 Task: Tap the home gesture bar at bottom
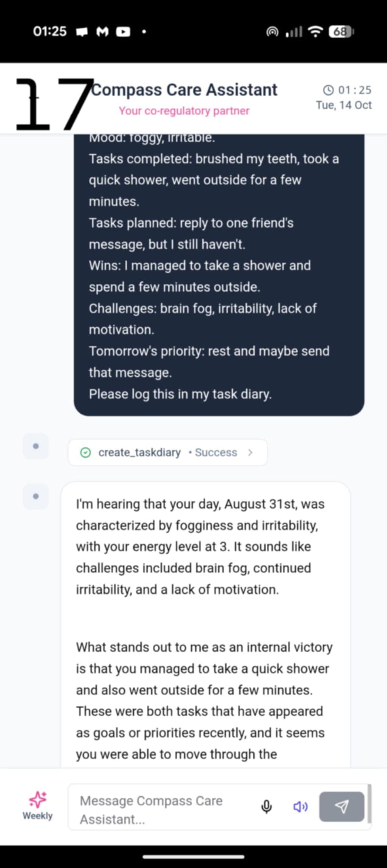click(x=193, y=857)
